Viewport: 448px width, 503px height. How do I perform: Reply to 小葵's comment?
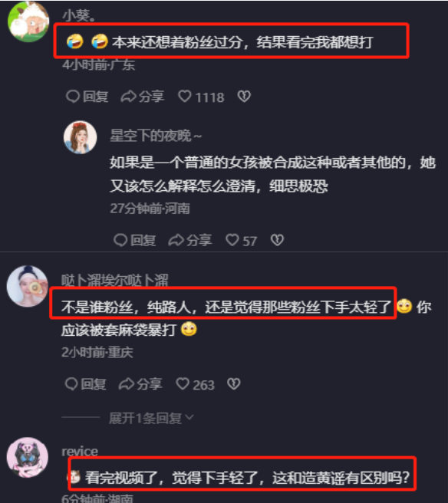[x=87, y=97]
